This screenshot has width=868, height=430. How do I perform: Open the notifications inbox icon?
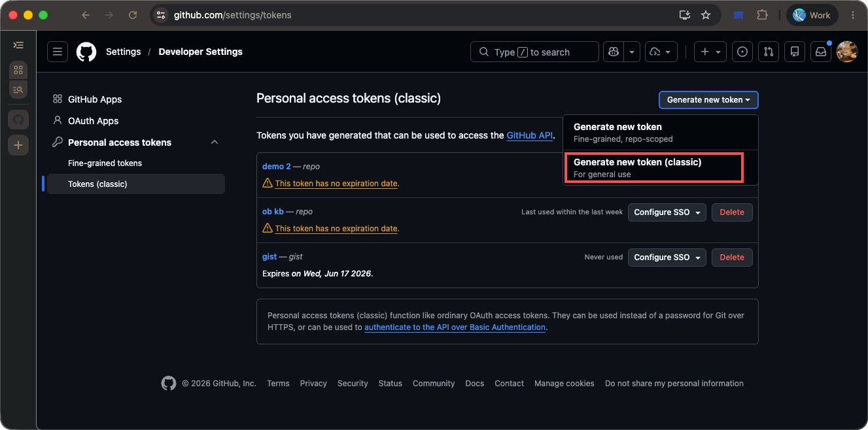tap(821, 52)
